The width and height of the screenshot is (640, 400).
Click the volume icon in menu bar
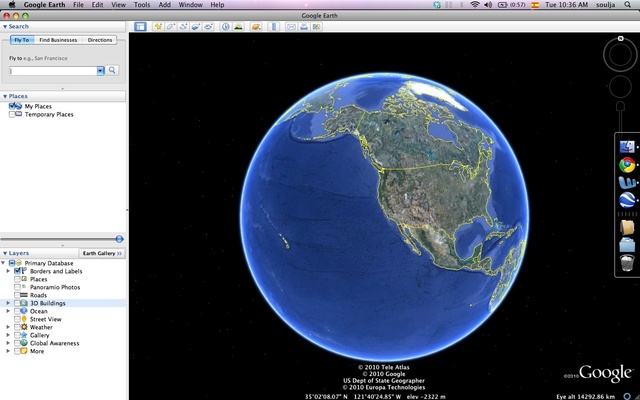click(x=488, y=5)
